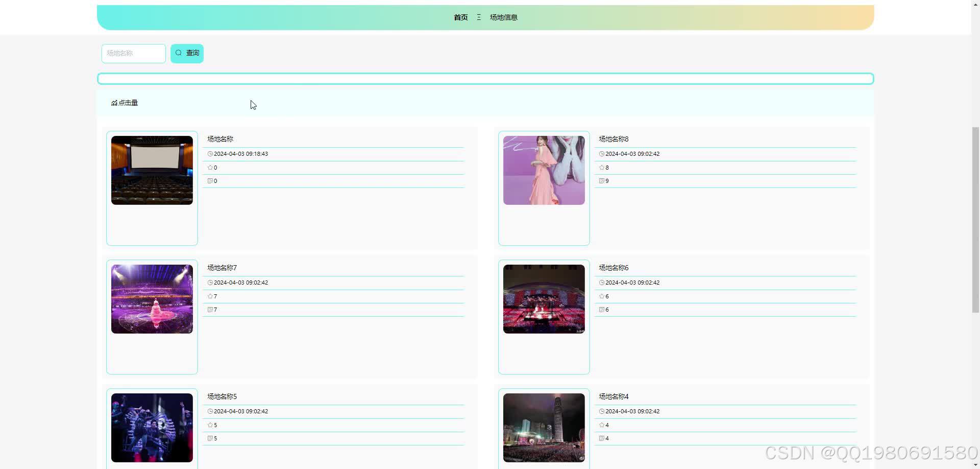Click the 2024-04-03 09:02:42 timestamp under 场地名称8

click(x=632, y=154)
